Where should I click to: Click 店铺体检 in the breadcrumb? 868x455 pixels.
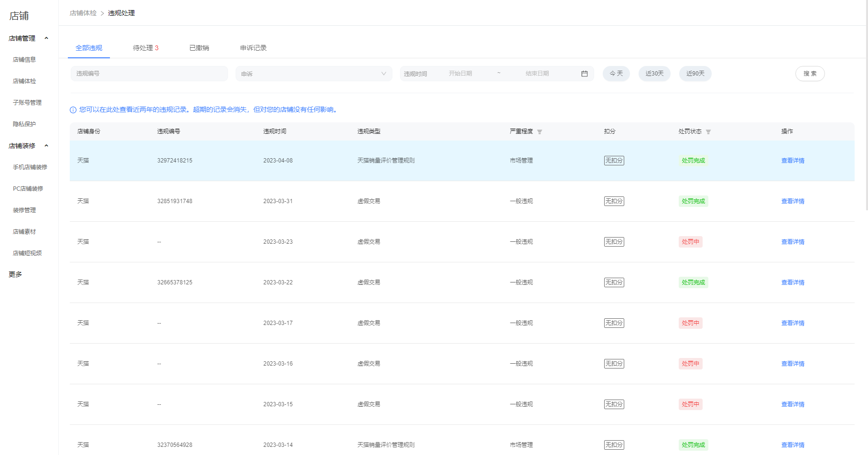[83, 13]
